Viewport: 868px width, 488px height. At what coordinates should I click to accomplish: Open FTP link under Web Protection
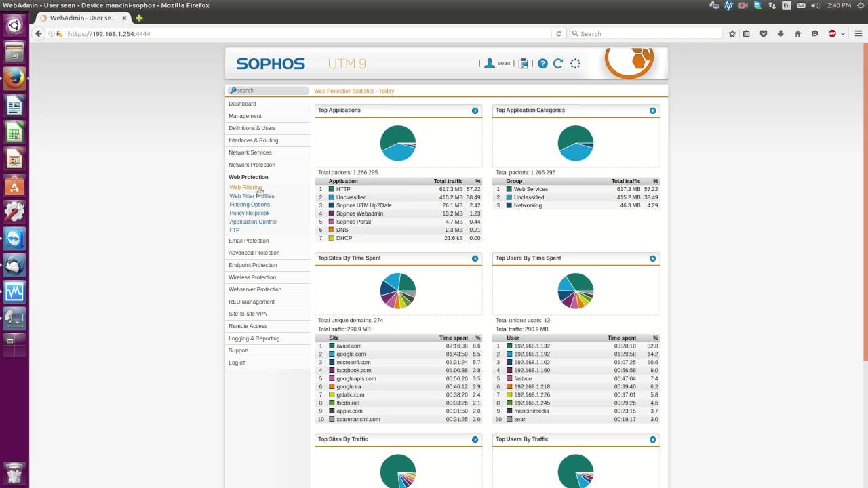click(x=235, y=230)
